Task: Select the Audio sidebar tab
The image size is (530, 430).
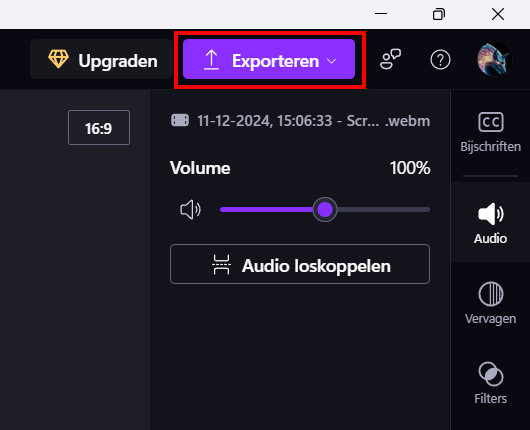Action: click(490, 223)
